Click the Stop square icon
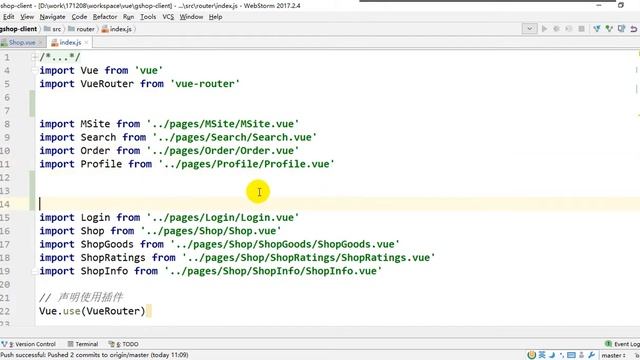Viewport: 640px width, 360px height. 581,29
